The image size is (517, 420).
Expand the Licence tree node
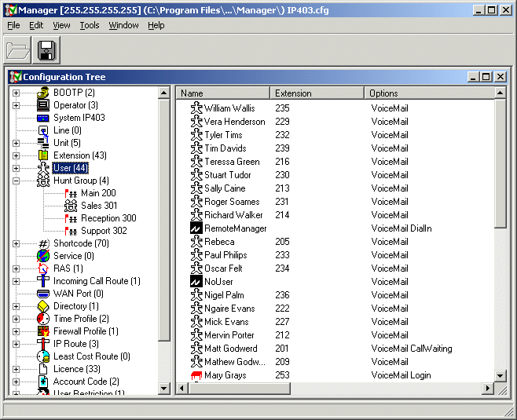click(16, 369)
